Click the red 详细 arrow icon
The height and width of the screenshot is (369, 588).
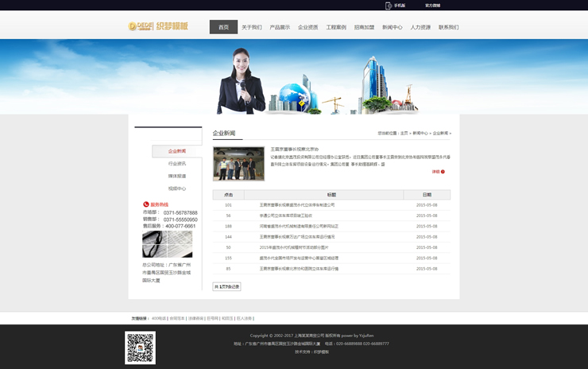coord(443,172)
